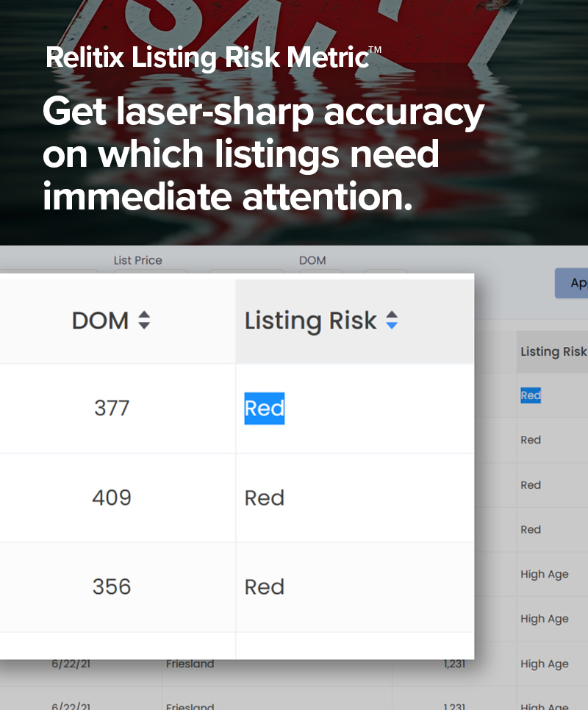Click the Listing Risk header in background table

click(553, 351)
